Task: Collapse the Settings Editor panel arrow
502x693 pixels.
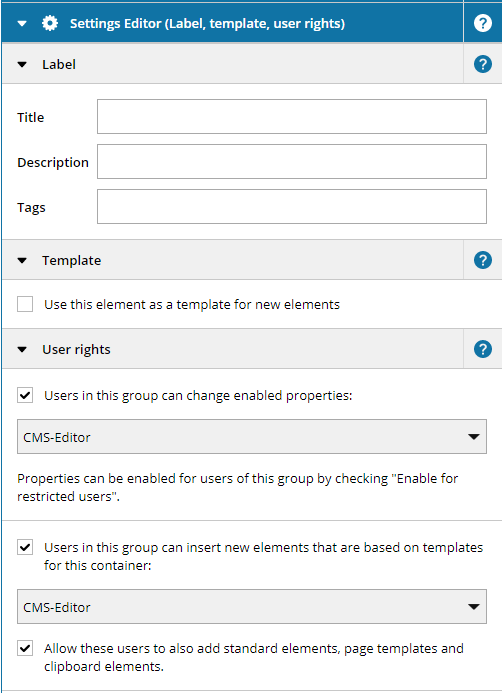Action: coord(22,23)
